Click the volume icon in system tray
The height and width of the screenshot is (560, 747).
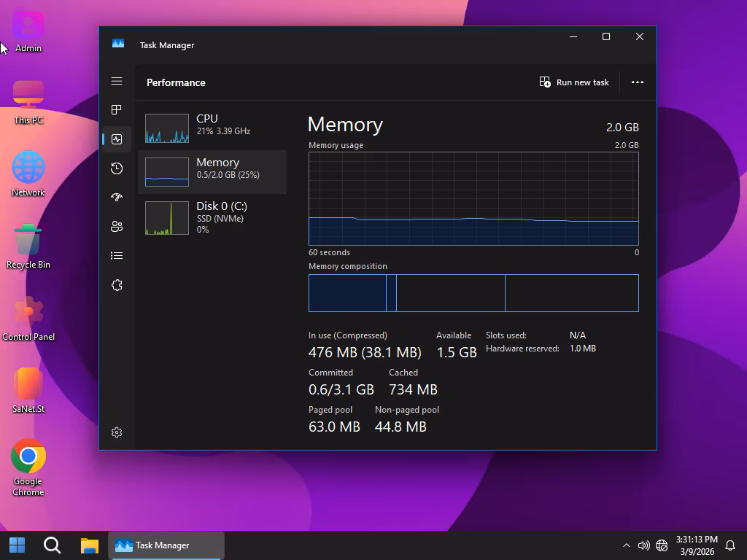643,545
